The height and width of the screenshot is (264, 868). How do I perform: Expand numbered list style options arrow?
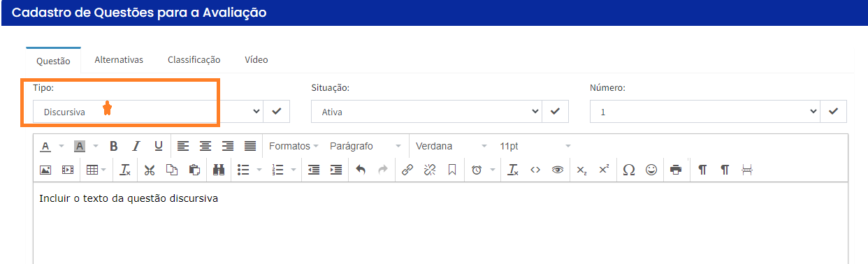[293, 170]
